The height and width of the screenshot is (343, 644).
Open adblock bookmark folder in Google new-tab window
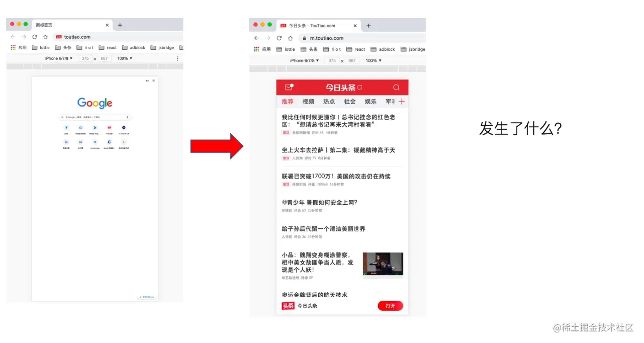click(x=133, y=48)
